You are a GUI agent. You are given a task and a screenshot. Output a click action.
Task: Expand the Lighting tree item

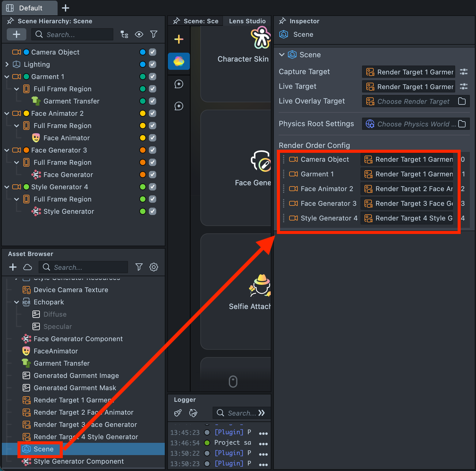[x=7, y=64]
